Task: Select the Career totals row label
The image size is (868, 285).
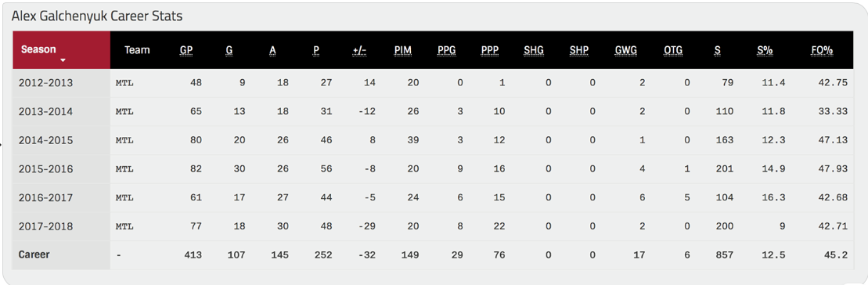Action: click(x=34, y=254)
